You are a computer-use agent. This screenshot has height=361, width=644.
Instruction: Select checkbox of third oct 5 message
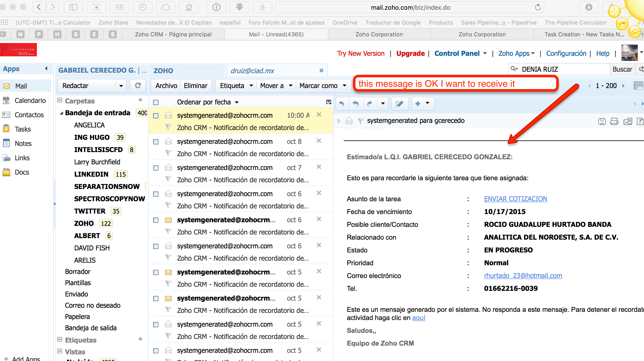(x=156, y=325)
